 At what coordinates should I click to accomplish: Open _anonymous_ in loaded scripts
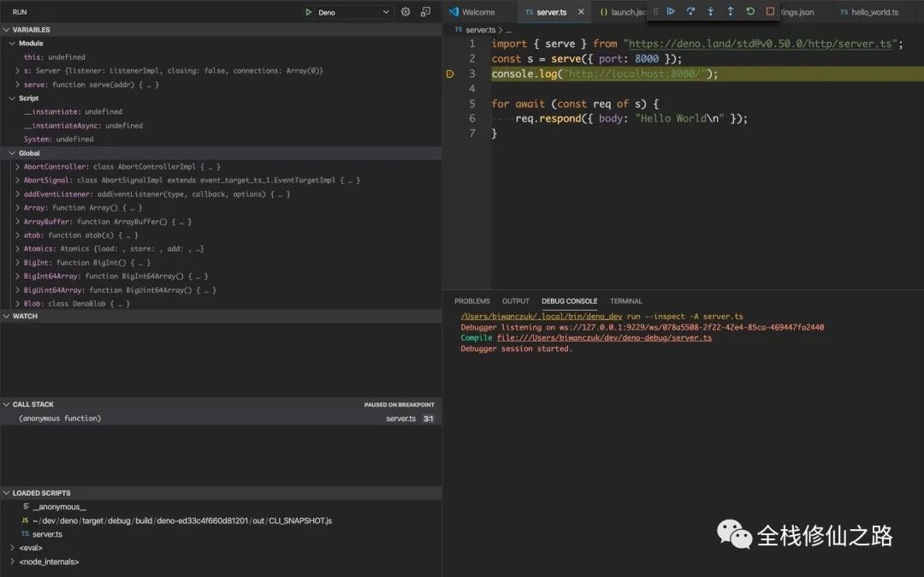click(59, 507)
